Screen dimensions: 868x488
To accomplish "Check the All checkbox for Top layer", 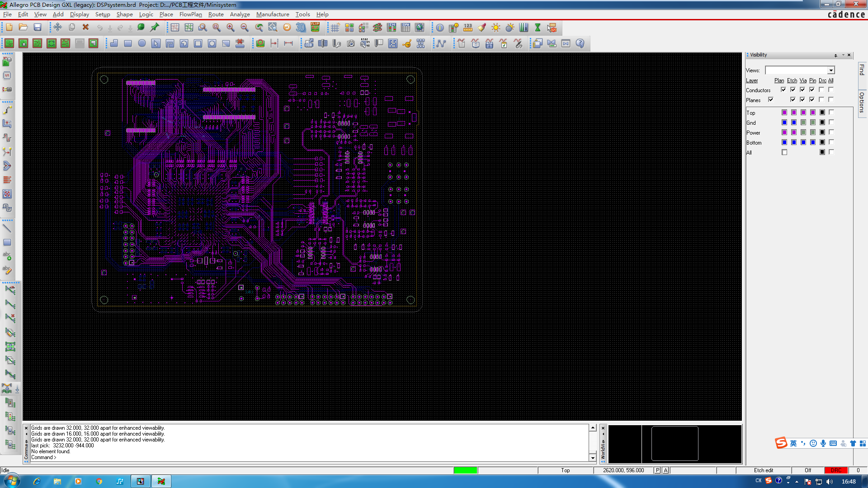I will (x=831, y=113).
